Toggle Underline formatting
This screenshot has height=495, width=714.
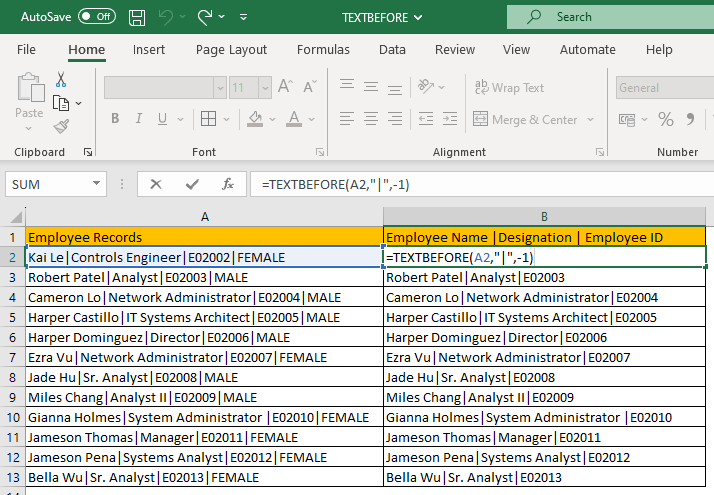tap(162, 119)
